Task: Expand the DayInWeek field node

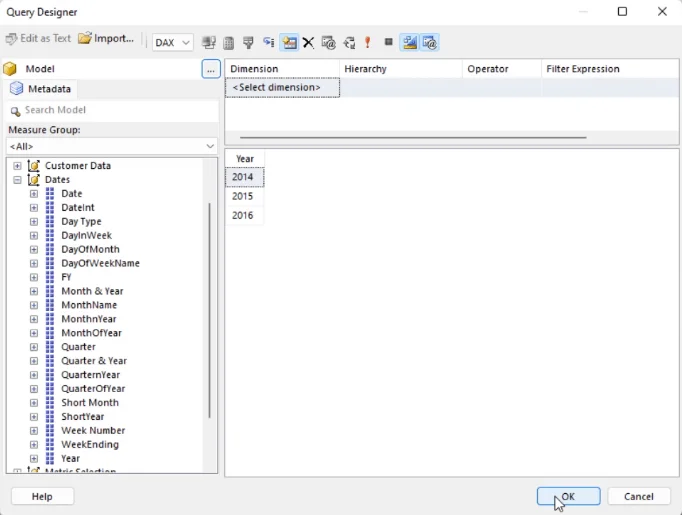Action: point(34,235)
